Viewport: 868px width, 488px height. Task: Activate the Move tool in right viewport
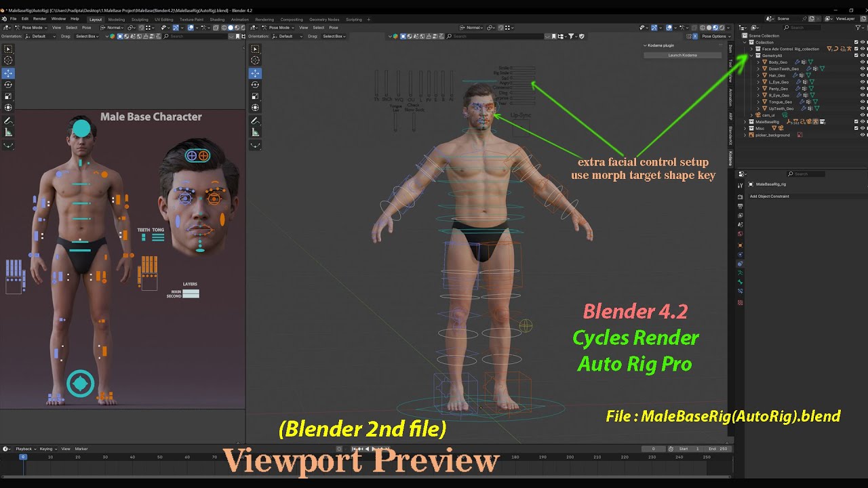click(x=255, y=73)
